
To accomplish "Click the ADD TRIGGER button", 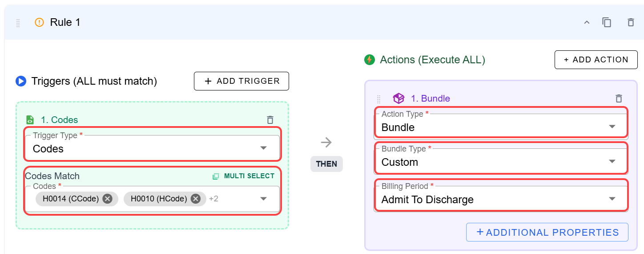I will (x=241, y=81).
